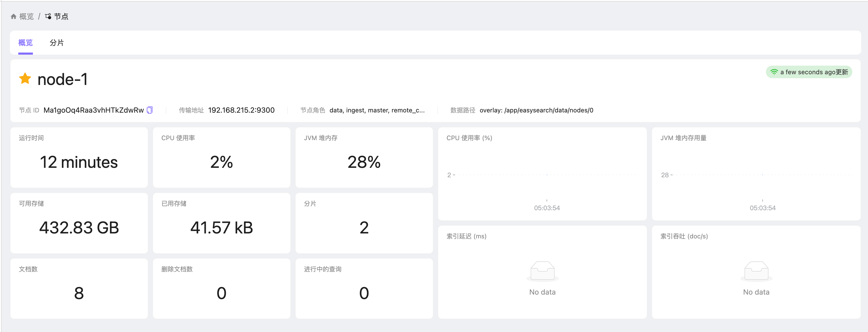The image size is (868, 332).
Task: Select the 概览 tab
Action: pos(25,43)
